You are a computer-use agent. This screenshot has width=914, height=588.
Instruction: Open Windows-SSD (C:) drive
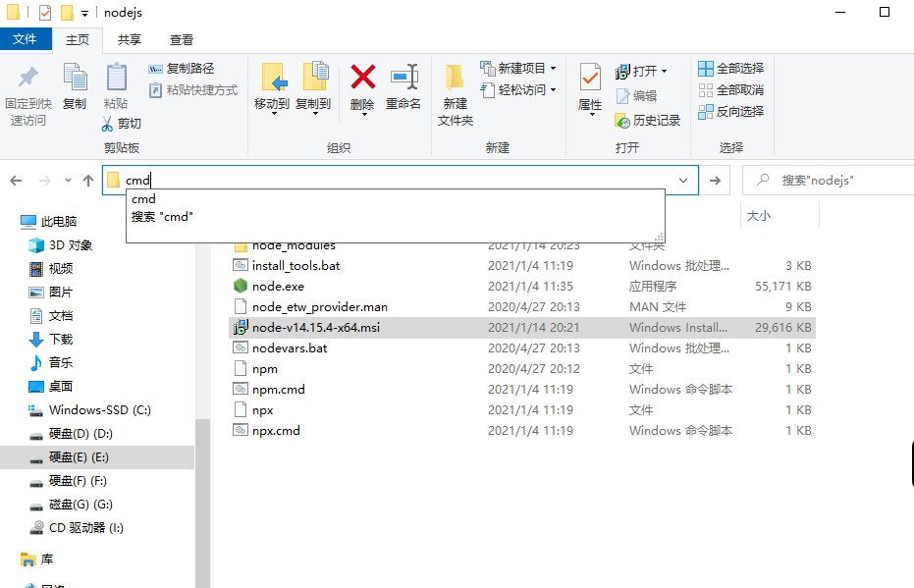[89, 410]
